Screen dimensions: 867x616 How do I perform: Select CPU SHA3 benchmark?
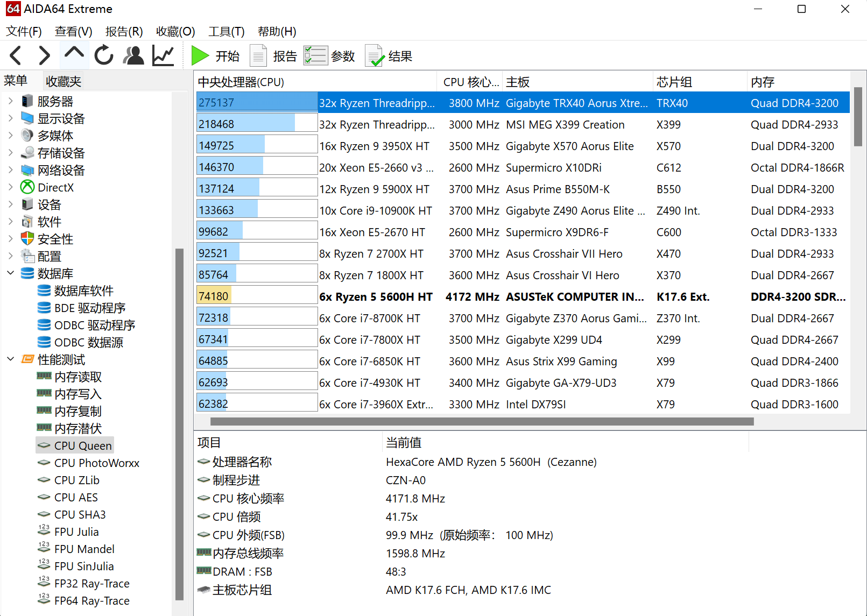click(x=80, y=514)
